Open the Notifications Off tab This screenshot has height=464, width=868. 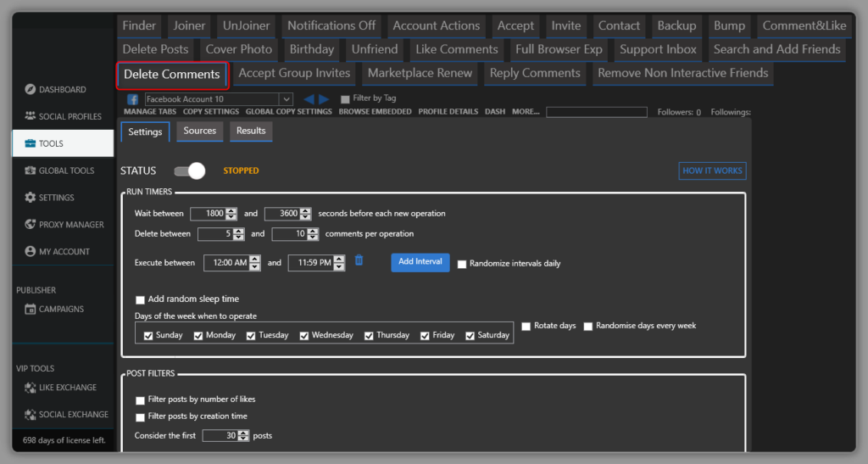click(331, 26)
